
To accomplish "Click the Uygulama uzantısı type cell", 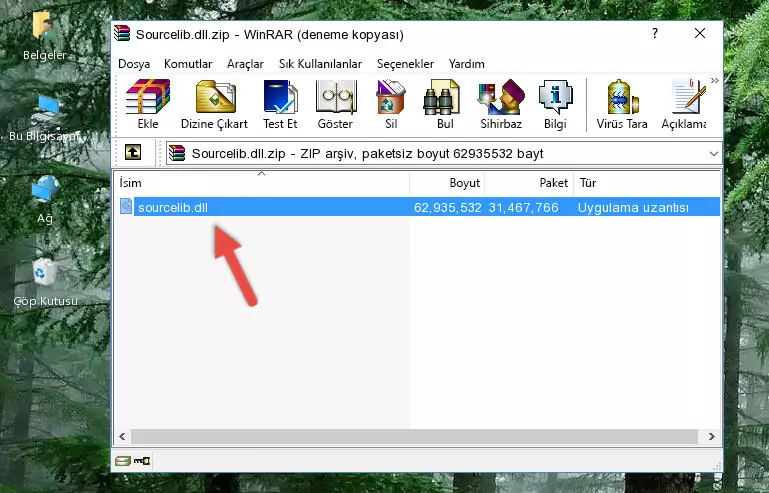I will pos(633,208).
